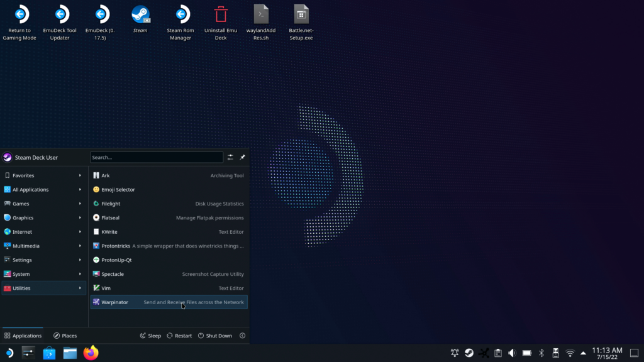Launch Flatseal
The image size is (644, 362).
[169, 217]
